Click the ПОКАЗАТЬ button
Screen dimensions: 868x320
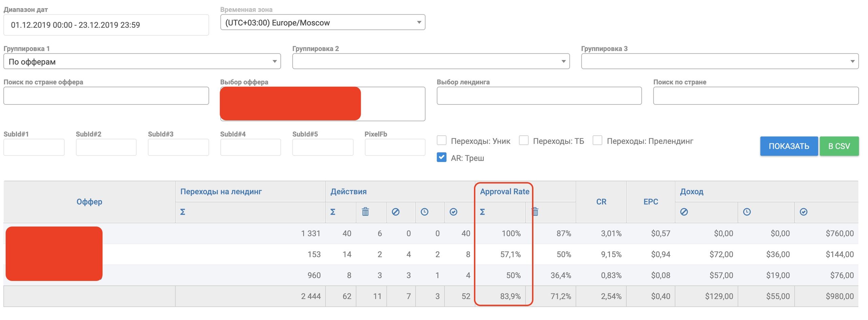(789, 146)
